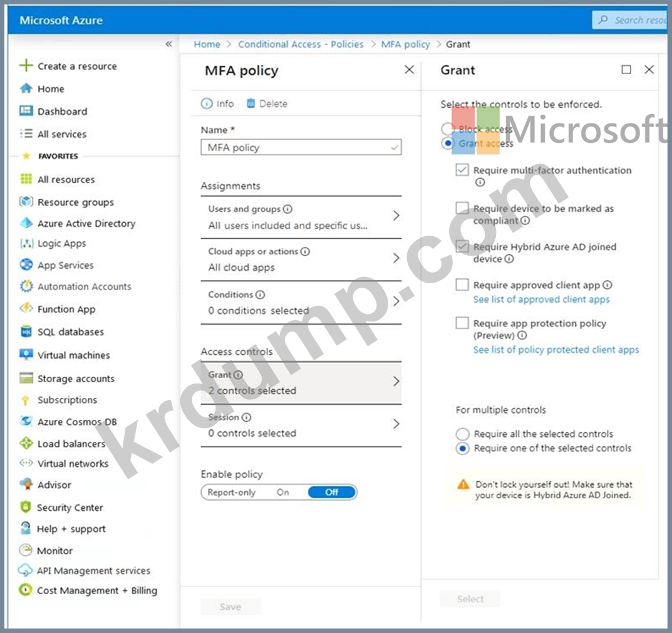Image resolution: width=672 pixels, height=633 pixels.
Task: Click the Function App lightning icon
Action: point(26,308)
